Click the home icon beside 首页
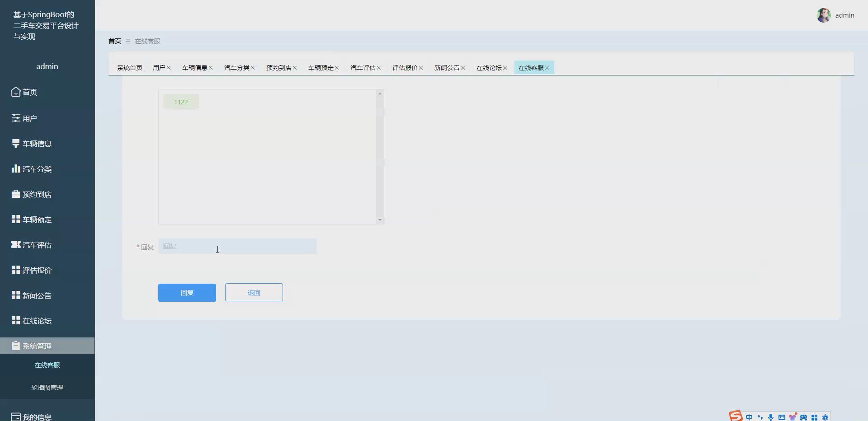Image resolution: width=868 pixels, height=421 pixels. pyautogui.click(x=16, y=92)
